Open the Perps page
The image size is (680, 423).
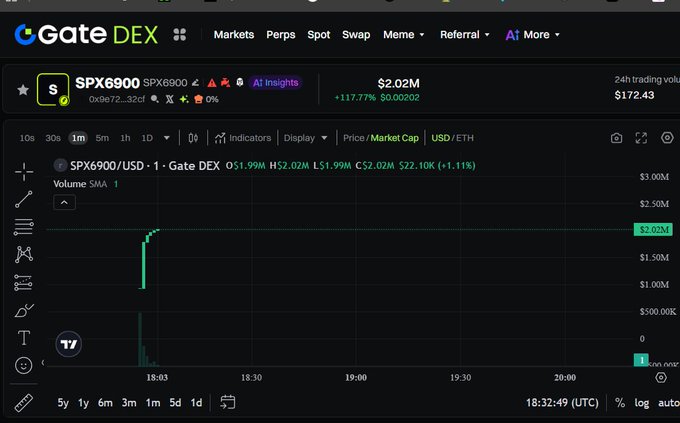point(281,35)
